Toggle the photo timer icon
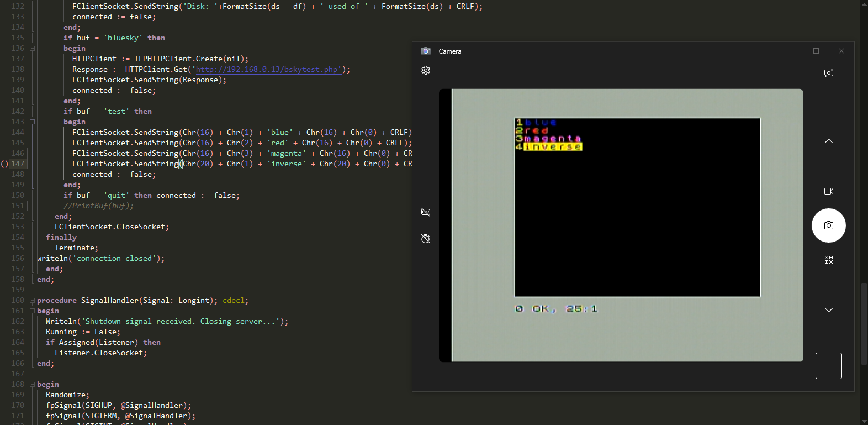The height and width of the screenshot is (425, 868). coord(426,239)
